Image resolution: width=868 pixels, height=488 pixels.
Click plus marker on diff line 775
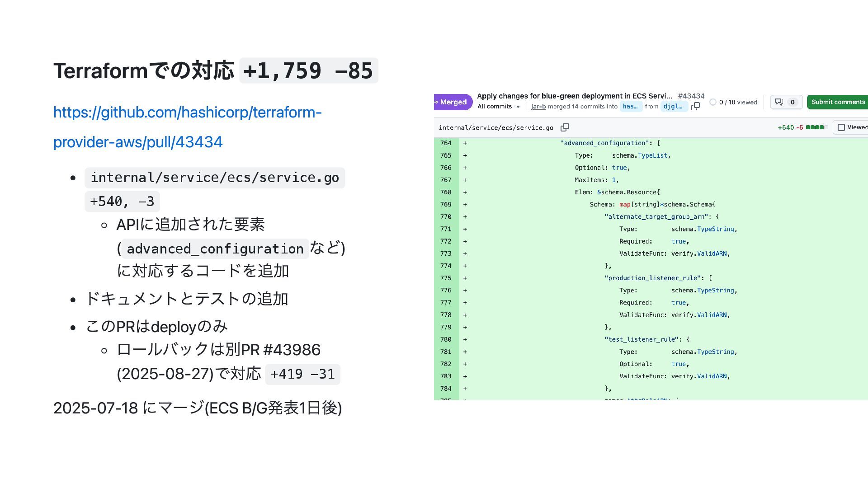point(465,278)
